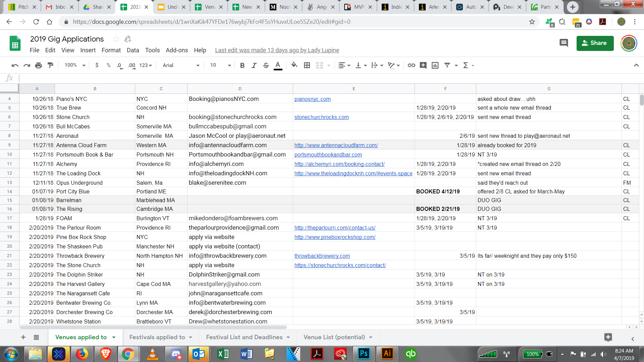The width and height of the screenshot is (644, 362).
Task: Open the Last edit revision history link
Action: tap(277, 50)
